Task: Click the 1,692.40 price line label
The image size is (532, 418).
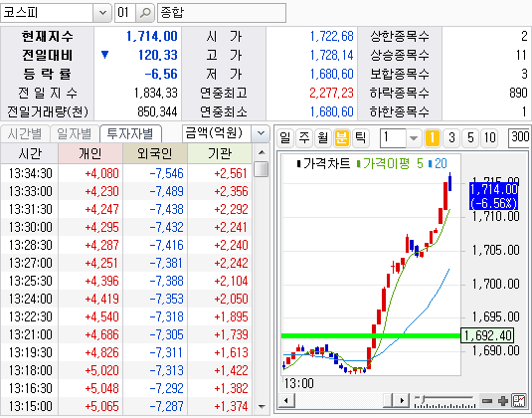Action: [x=487, y=335]
